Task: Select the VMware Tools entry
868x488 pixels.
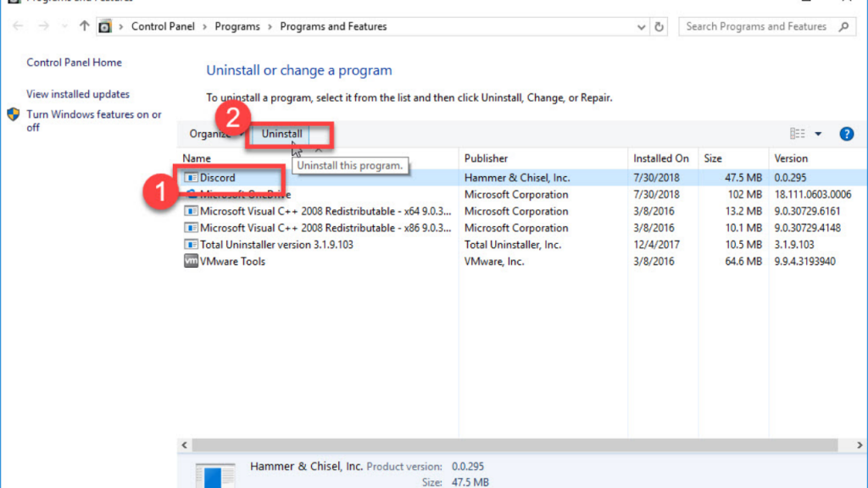Action: (x=232, y=261)
